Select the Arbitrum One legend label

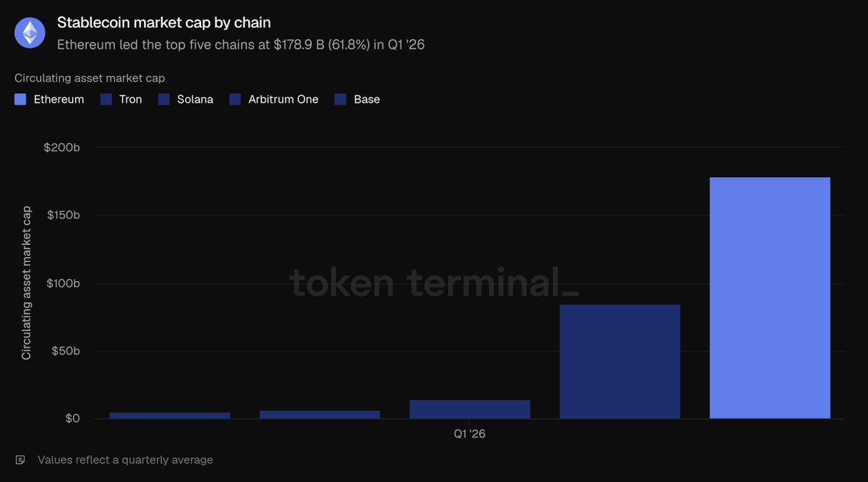tap(284, 100)
